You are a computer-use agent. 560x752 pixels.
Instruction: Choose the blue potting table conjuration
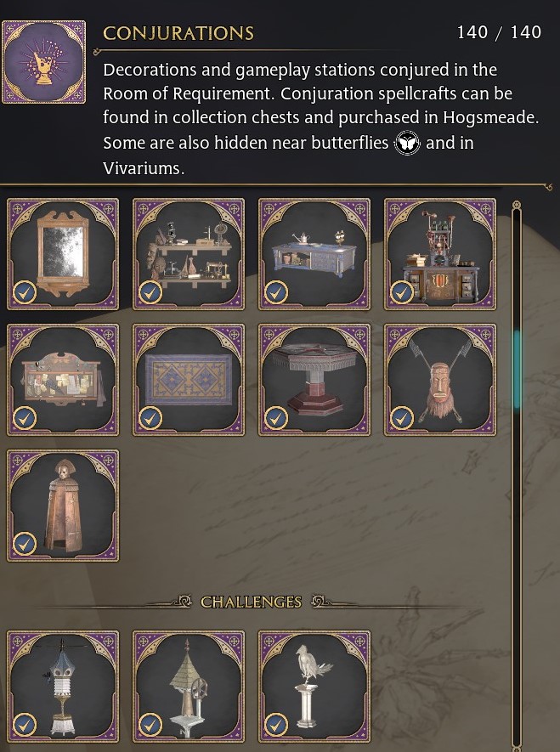[314, 254]
